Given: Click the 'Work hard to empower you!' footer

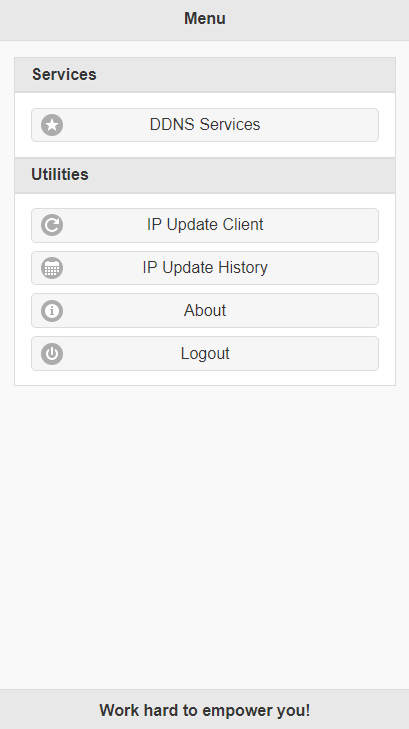Looking at the screenshot, I should click(204, 710).
